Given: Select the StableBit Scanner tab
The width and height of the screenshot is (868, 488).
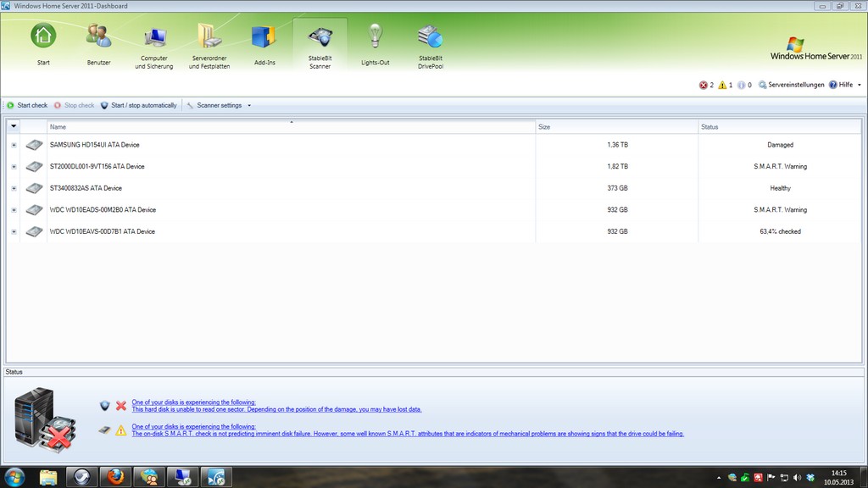Looking at the screenshot, I should [x=320, y=45].
